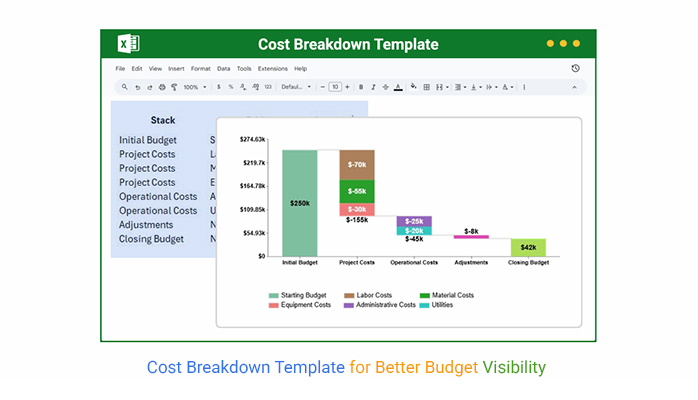This screenshot has width=698, height=400.
Task: Format as currency with dollar icon
Action: click(218, 87)
